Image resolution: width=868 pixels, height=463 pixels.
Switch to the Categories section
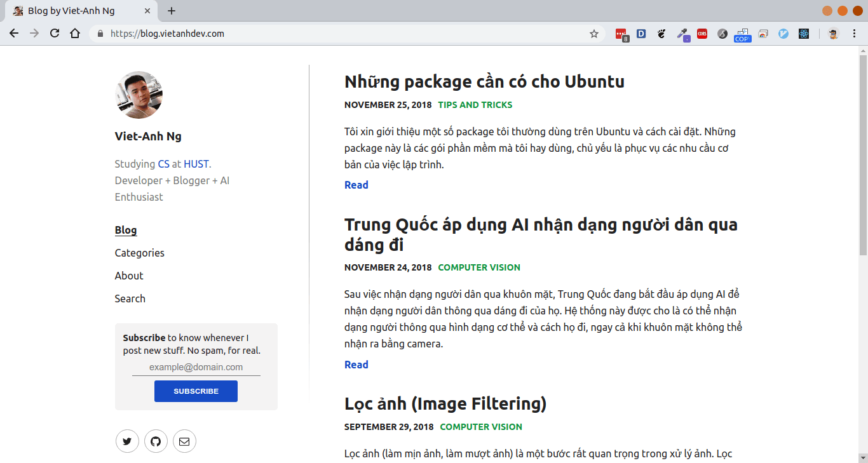(x=139, y=253)
